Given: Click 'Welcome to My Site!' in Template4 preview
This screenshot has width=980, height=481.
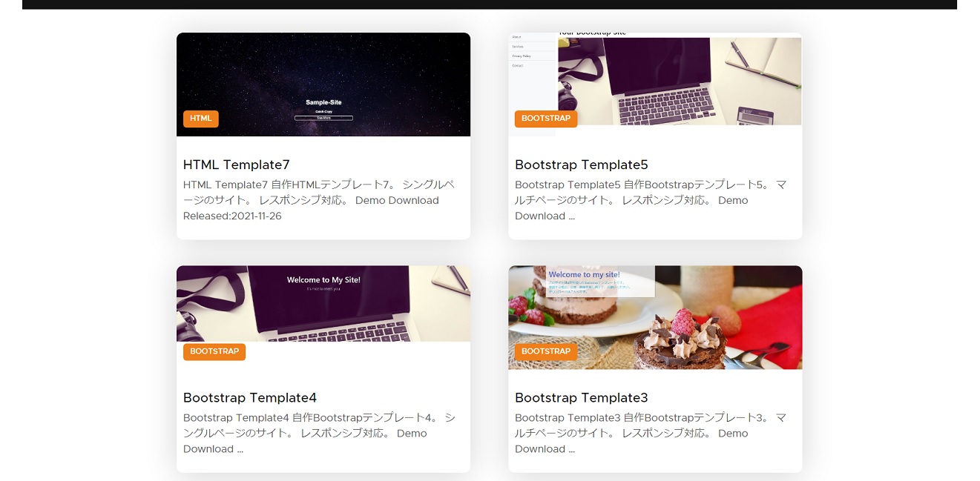Looking at the screenshot, I should point(323,280).
